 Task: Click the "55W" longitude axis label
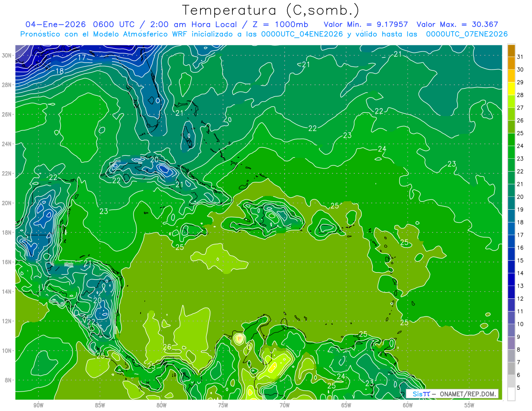click(x=469, y=405)
